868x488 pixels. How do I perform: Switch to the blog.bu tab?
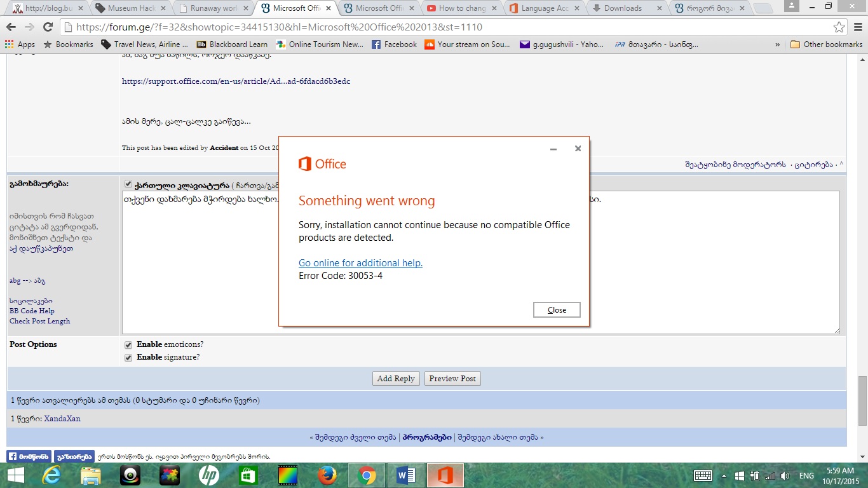[x=48, y=8]
